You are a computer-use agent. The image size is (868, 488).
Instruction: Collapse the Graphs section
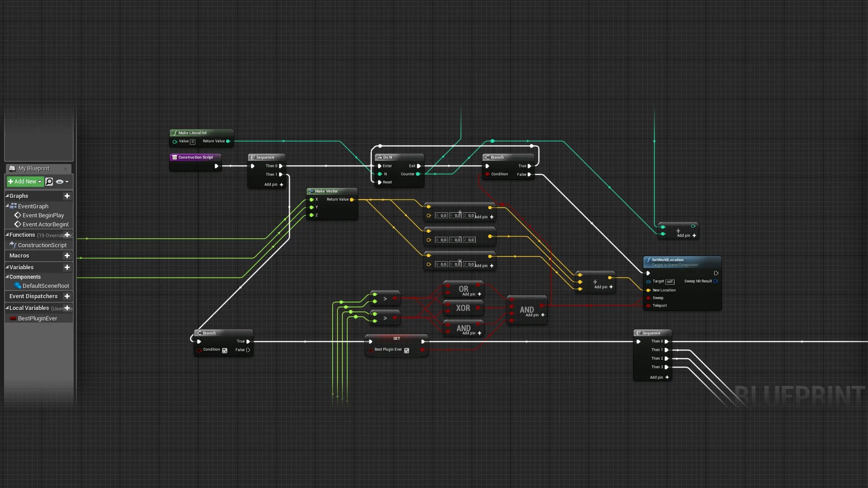[6, 196]
